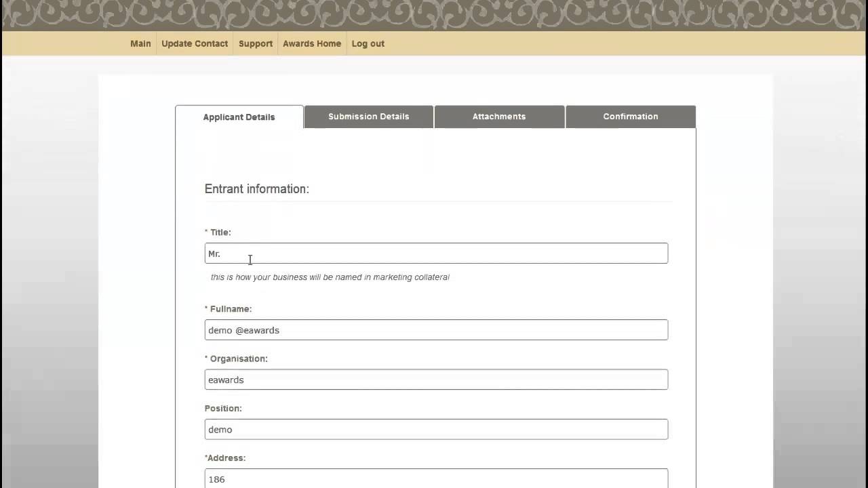868x488 pixels.
Task: Click the marketing collateral hint text
Action: (x=330, y=277)
